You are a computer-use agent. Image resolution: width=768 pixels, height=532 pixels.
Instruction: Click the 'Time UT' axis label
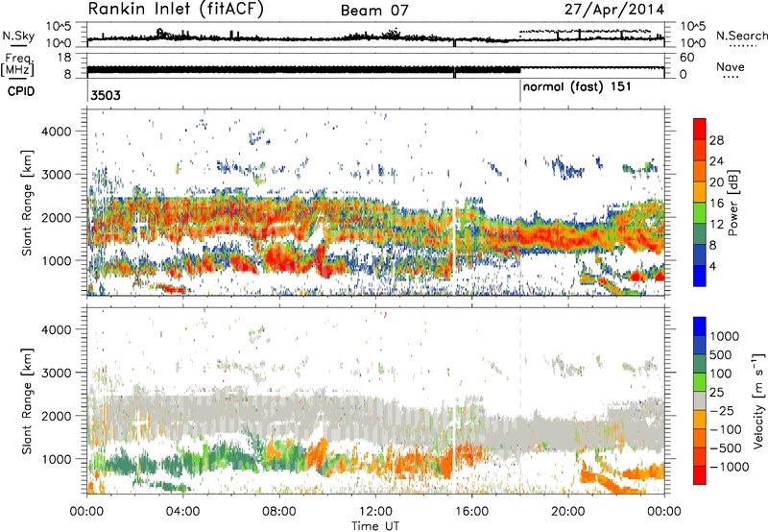click(x=375, y=525)
